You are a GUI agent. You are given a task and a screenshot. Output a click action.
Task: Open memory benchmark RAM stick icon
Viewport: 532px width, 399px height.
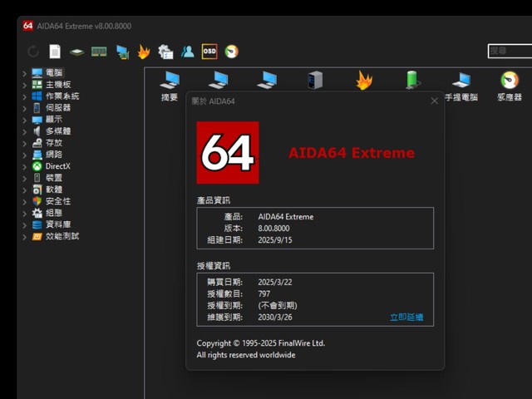pyautogui.click(x=99, y=52)
